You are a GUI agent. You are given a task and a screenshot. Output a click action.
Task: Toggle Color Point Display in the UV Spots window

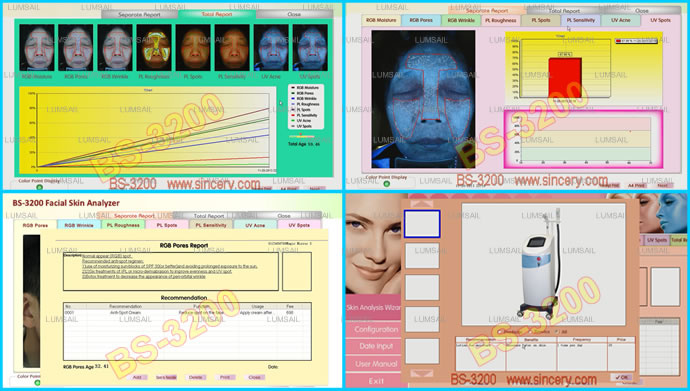click(387, 183)
